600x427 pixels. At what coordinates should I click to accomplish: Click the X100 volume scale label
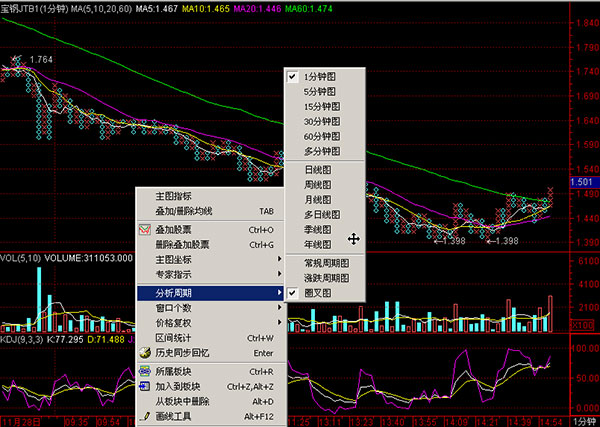582,325
